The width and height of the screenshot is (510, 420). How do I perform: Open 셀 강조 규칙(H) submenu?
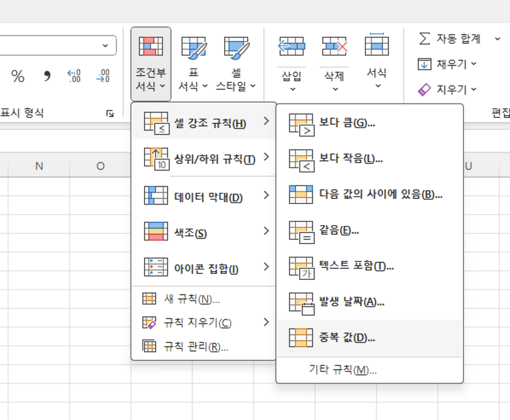(204, 122)
